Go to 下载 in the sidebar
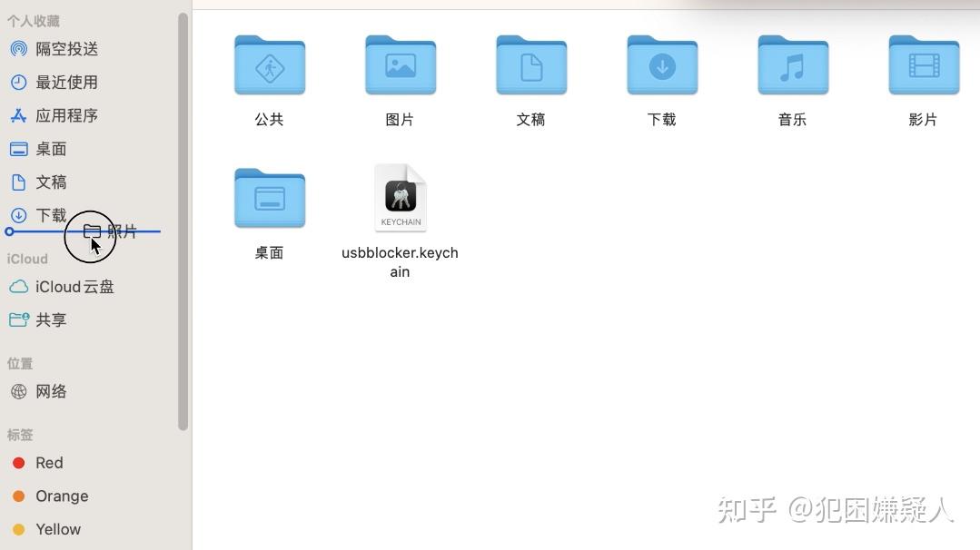 51,215
